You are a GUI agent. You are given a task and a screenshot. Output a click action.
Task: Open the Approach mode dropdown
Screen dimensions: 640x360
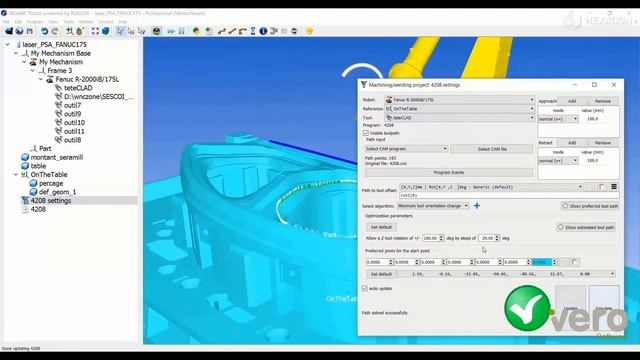(558, 119)
